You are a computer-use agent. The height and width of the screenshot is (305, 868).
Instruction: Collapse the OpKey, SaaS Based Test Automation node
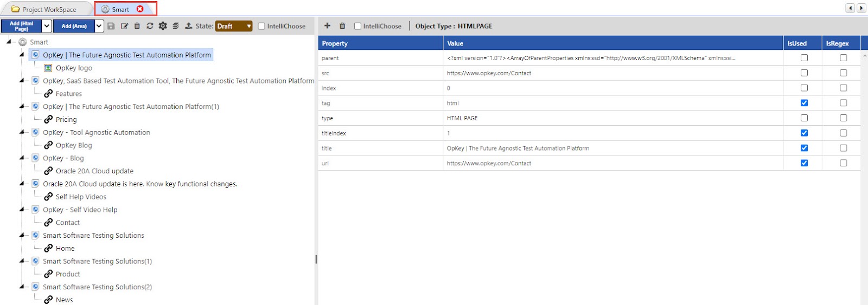(22, 80)
